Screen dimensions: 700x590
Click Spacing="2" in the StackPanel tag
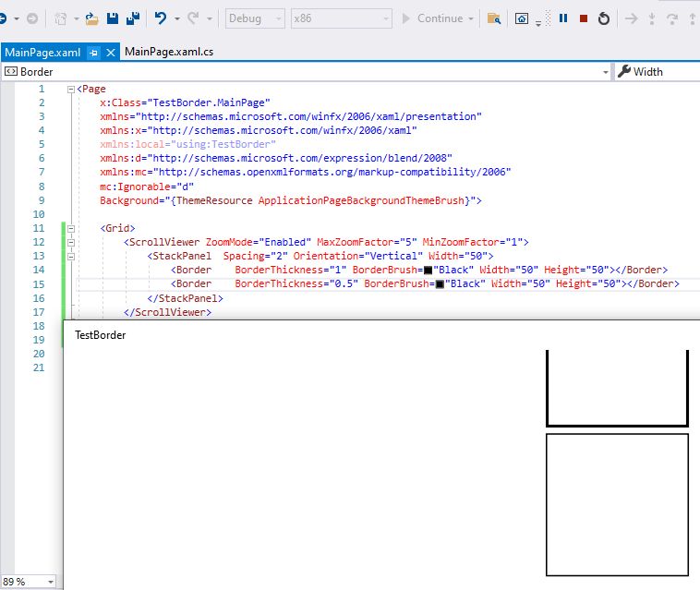tap(255, 256)
